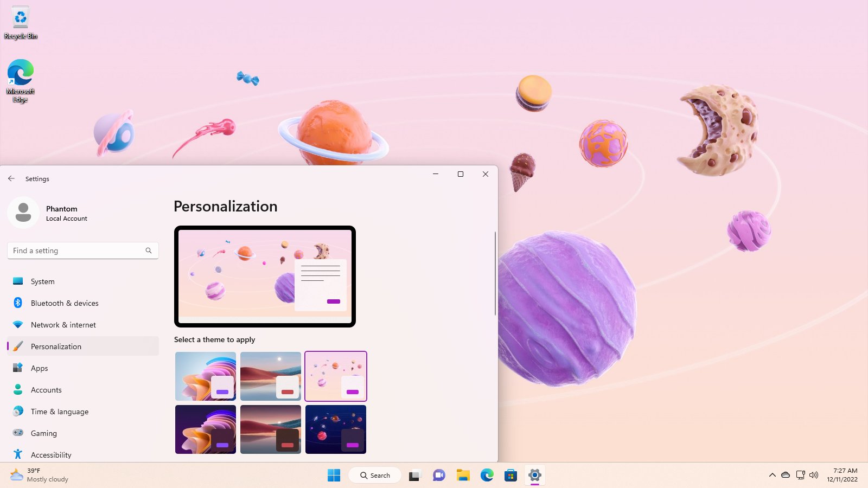Click the volume icon in system tray
This screenshot has height=488, width=868.
tap(814, 475)
